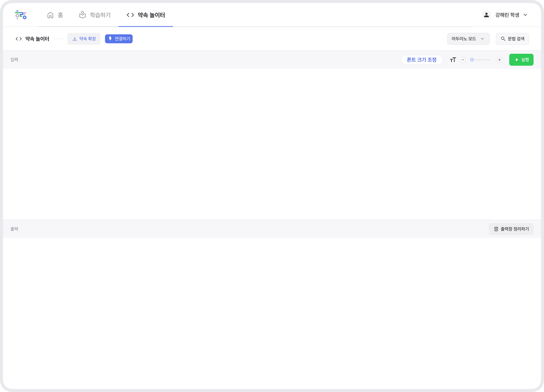Clear output with 출력창 정리하기 button
This screenshot has height=392, width=544.
pos(511,229)
